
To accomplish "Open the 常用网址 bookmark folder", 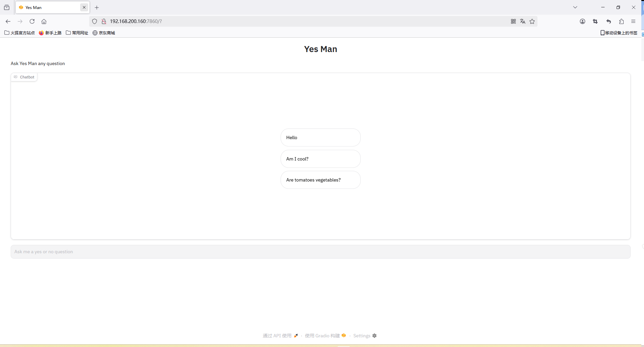I will click(77, 33).
